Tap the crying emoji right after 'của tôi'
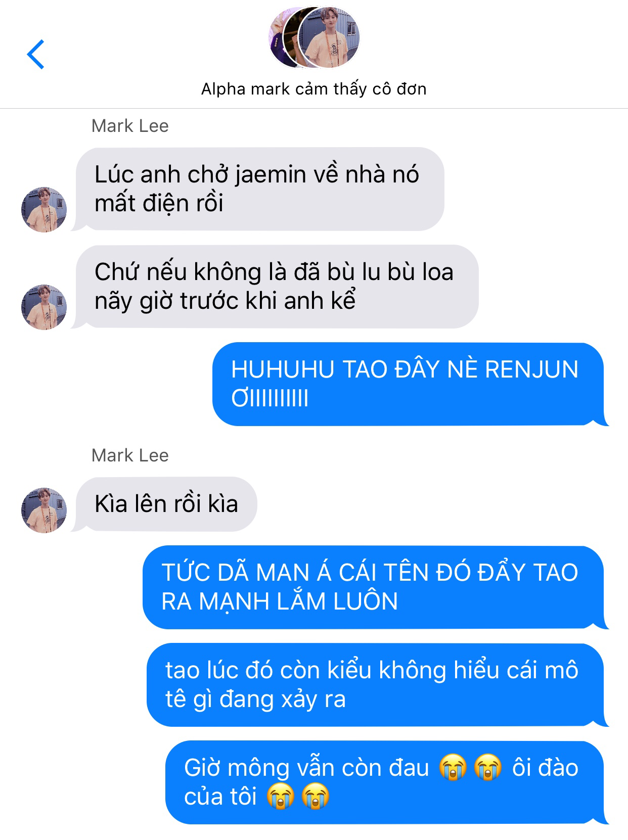628x840 pixels. click(280, 796)
